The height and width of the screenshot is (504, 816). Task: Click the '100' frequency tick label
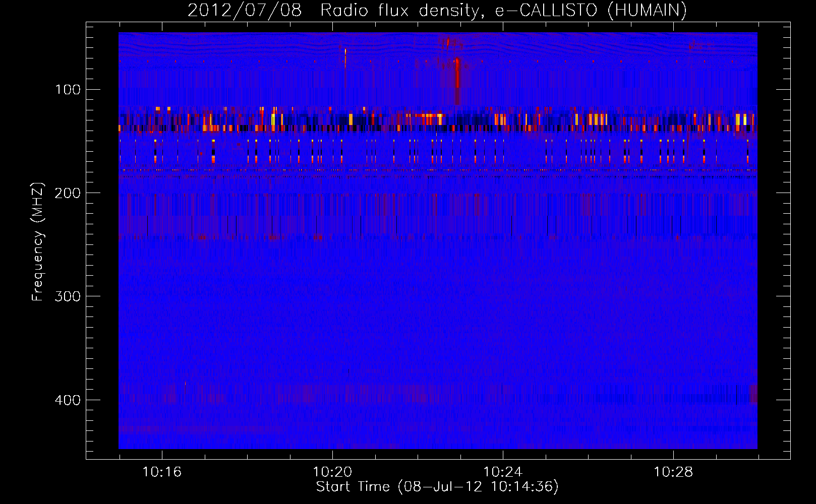click(x=68, y=90)
